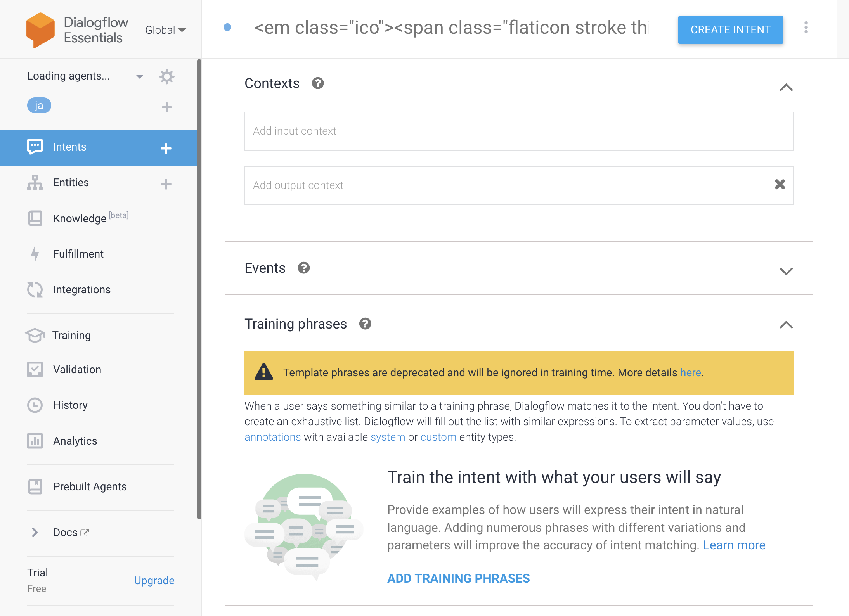
Task: Open the Fulfillment page in sidebar
Action: pos(78,254)
